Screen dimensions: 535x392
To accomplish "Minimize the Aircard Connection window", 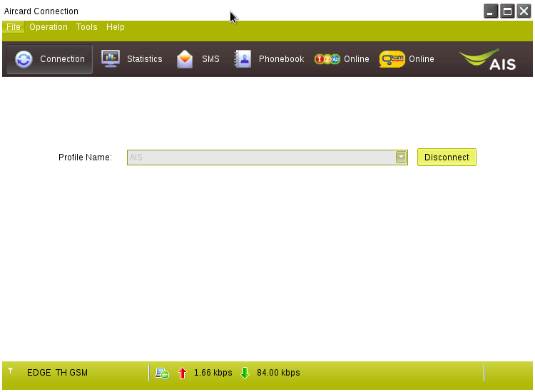I will (491, 11).
